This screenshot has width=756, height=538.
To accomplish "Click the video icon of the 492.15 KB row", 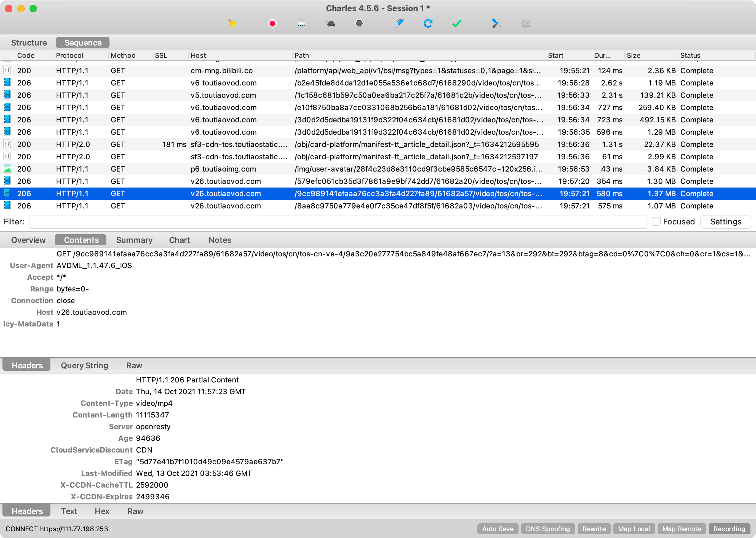I will (7, 120).
